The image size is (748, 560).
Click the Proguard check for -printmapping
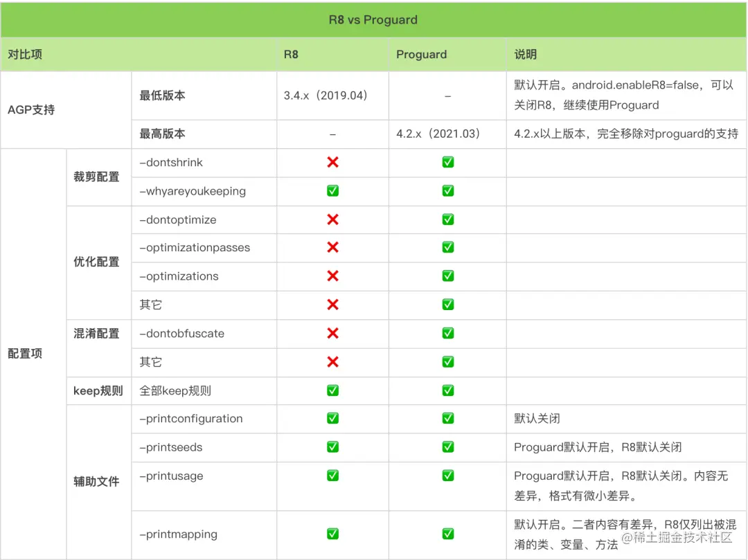448,533
